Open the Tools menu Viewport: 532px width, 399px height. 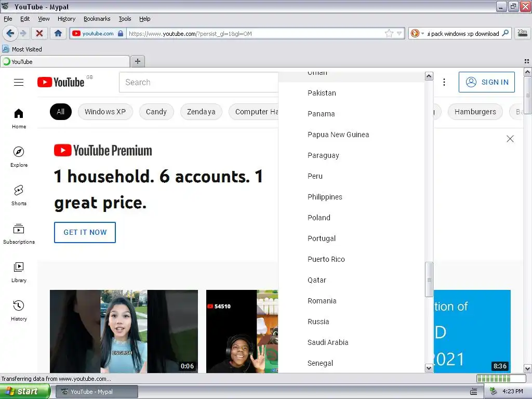[125, 19]
